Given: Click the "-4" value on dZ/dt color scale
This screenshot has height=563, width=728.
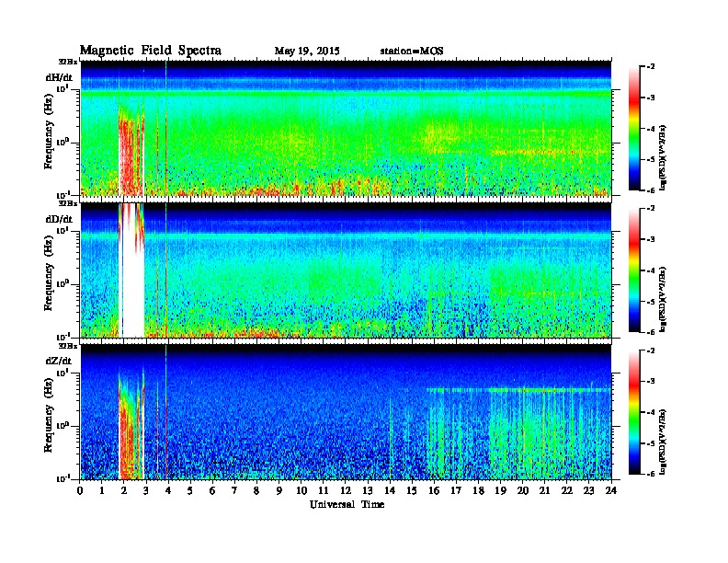Looking at the screenshot, I should [x=650, y=412].
